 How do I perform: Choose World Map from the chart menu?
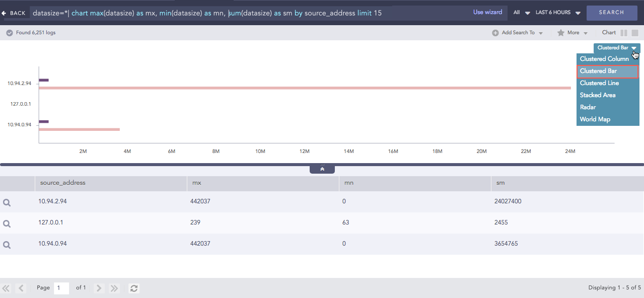[595, 119]
